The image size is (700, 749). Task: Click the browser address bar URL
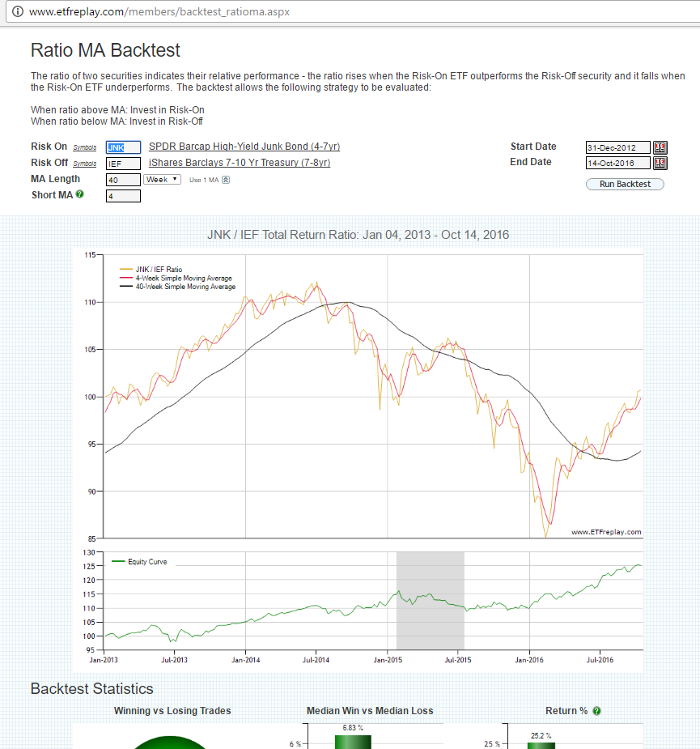coord(159,11)
